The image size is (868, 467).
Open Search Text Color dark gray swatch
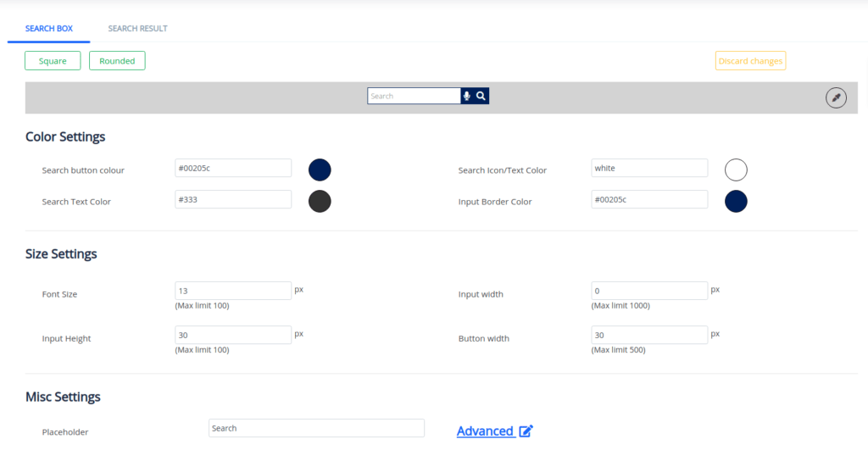click(320, 202)
